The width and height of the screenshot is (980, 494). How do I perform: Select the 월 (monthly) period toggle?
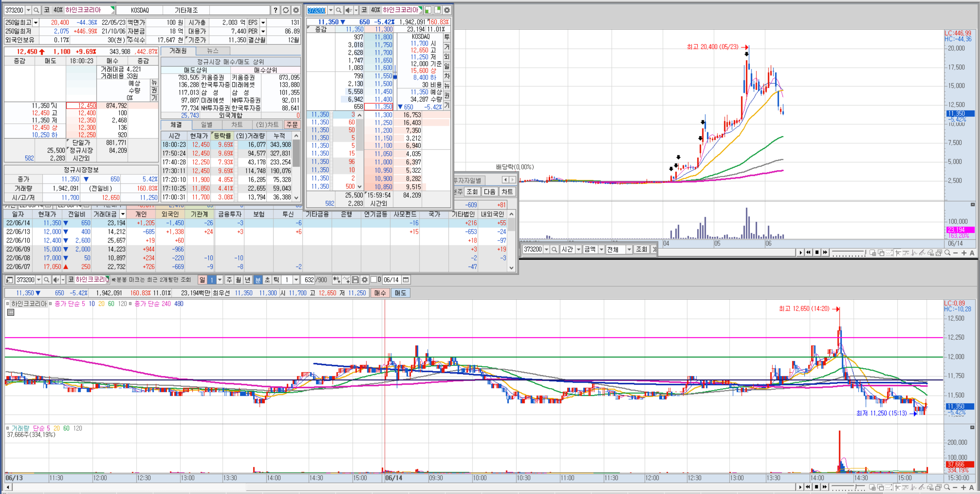(x=238, y=280)
